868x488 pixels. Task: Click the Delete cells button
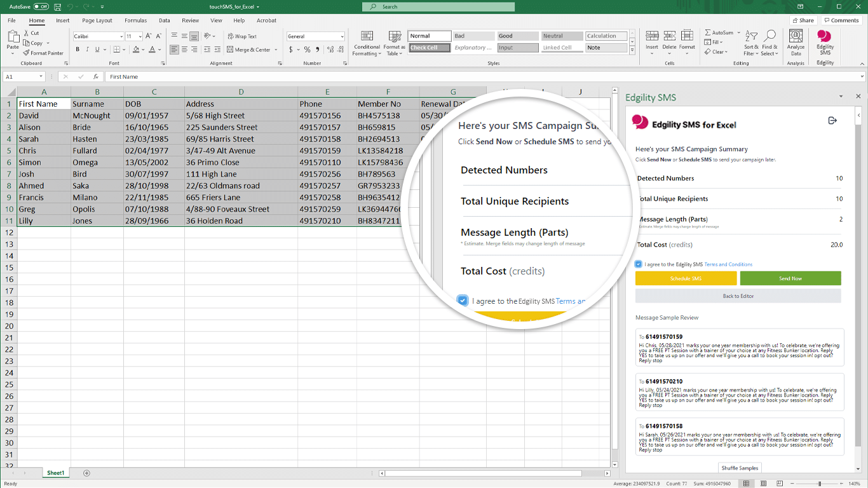click(x=669, y=43)
